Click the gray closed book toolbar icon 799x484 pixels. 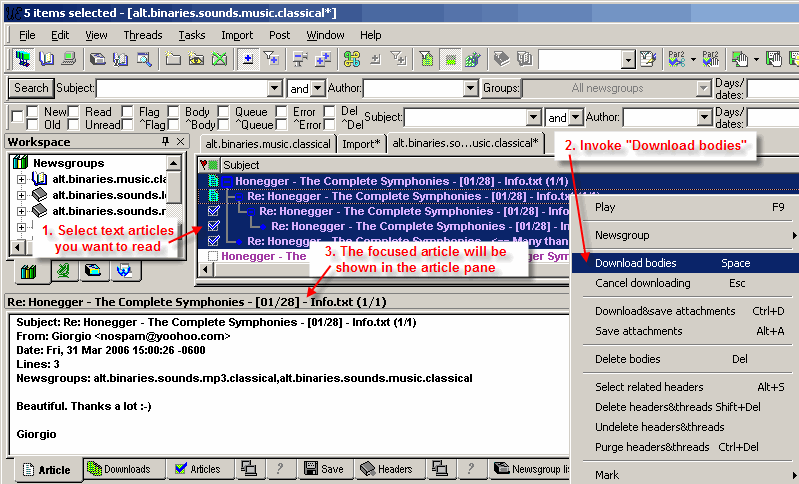[501, 59]
